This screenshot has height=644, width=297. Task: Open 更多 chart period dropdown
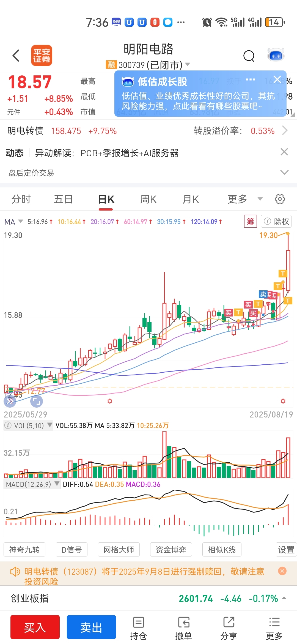pyautogui.click(x=245, y=199)
